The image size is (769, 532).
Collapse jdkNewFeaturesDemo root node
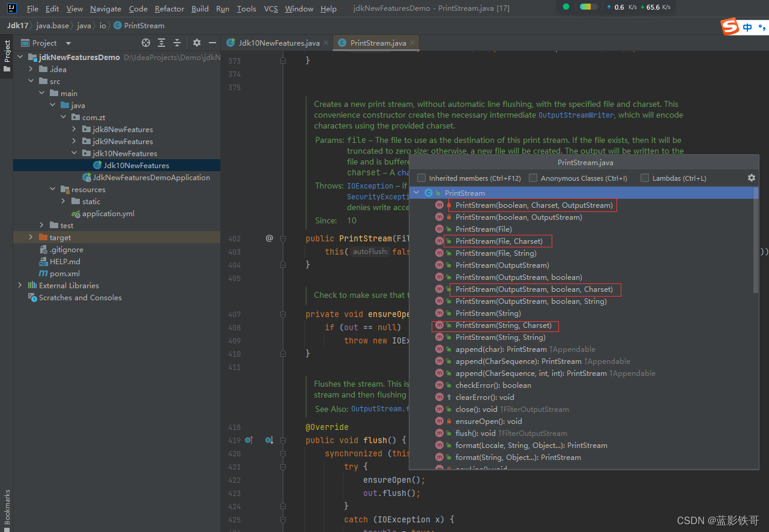click(x=20, y=57)
